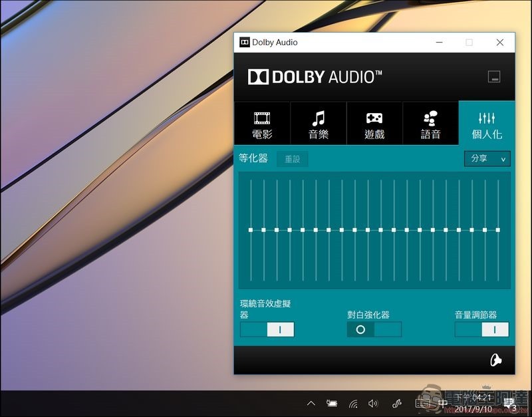Open the 分享 share dropdown
Screen dimensions: 532x417
pos(487,158)
